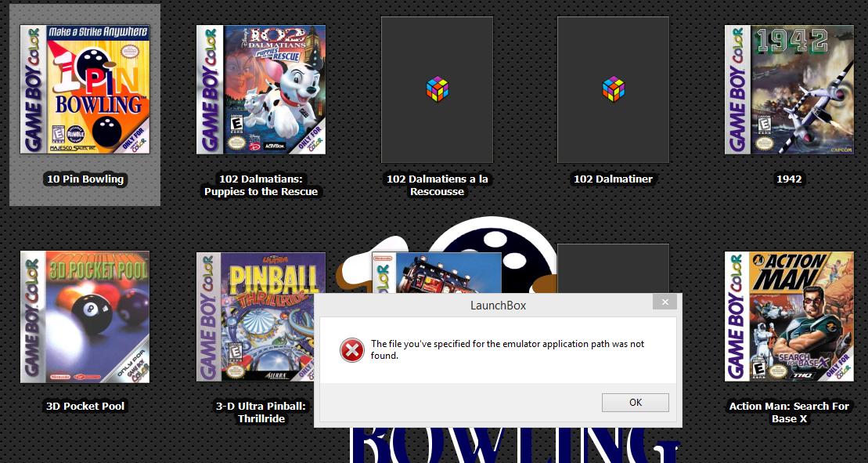
Task: Click the "102 Dalmatians: Puppies to the Rescue" title
Action: 261,185
